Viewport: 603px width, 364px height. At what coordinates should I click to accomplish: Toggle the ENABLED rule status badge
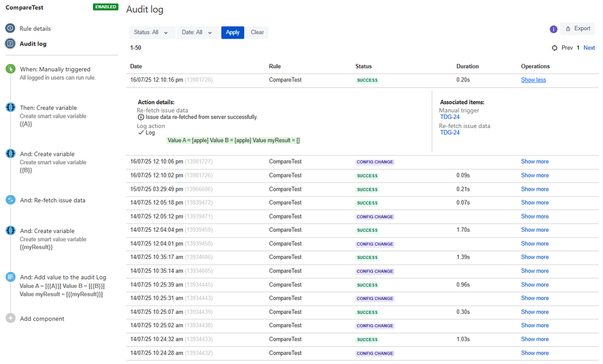click(106, 7)
